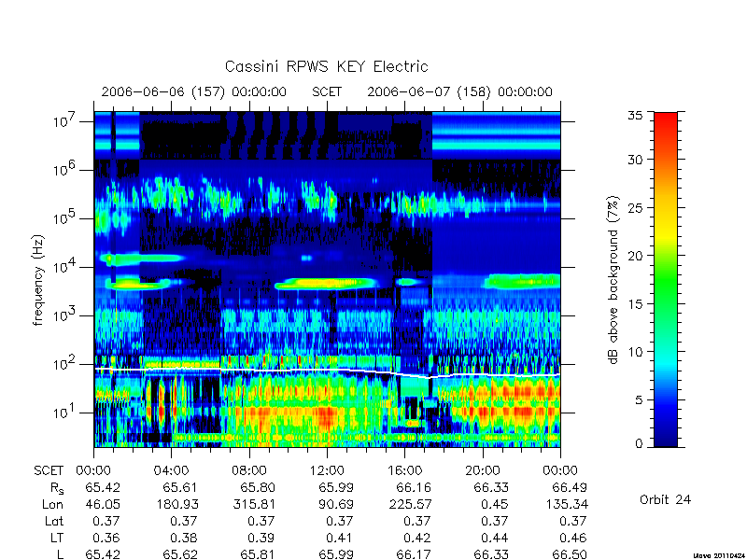Click colorbar tick value 5

[639, 400]
